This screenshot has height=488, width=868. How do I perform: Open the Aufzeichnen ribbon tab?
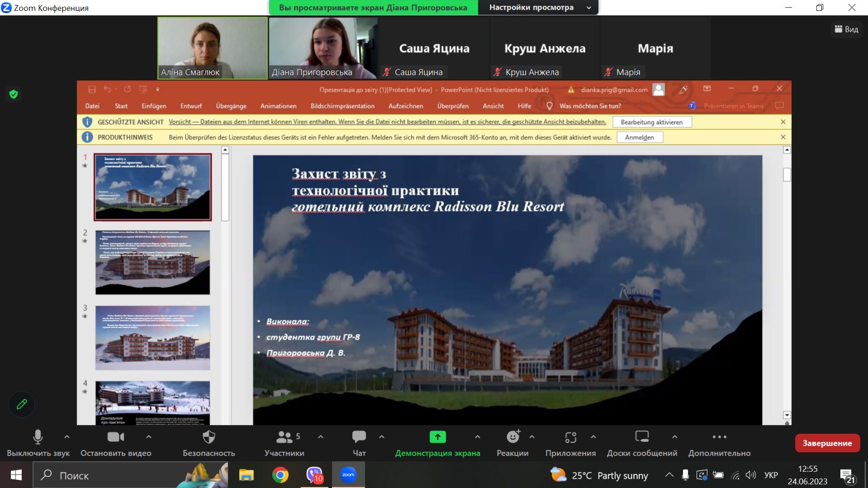tap(406, 106)
